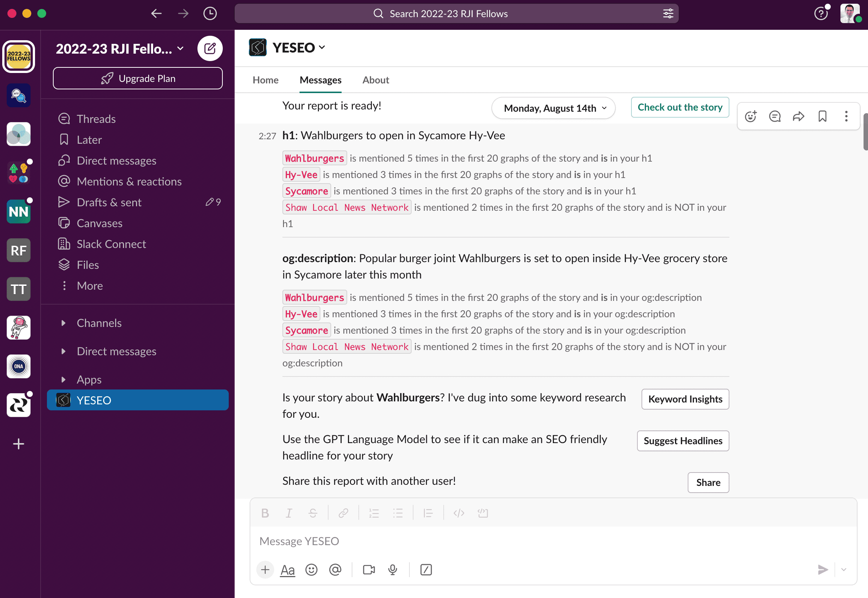The image size is (868, 598).
Task: Click the Drafts & sent icon
Action: coord(64,202)
